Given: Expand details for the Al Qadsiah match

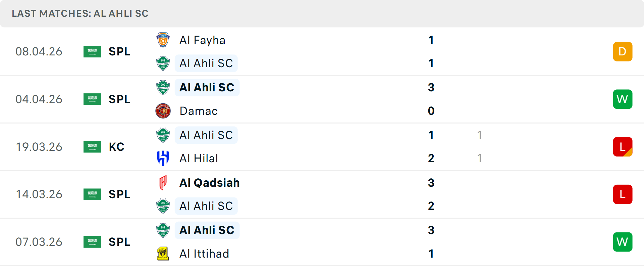Looking at the screenshot, I should 322,194.
